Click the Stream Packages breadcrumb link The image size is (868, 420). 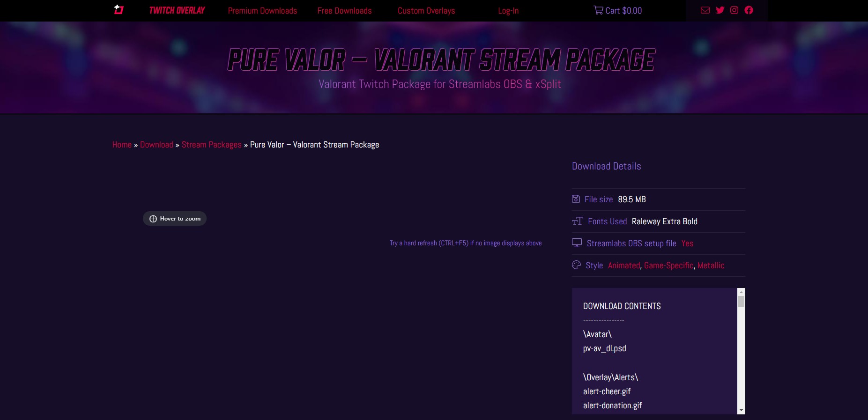pos(212,145)
